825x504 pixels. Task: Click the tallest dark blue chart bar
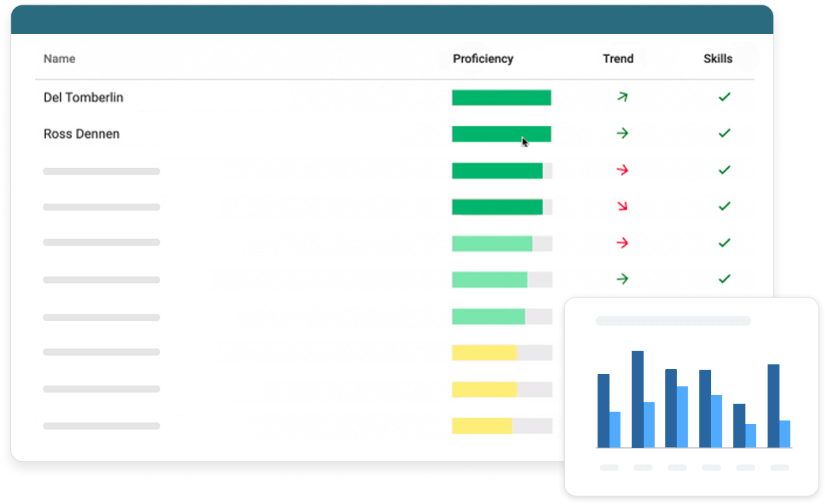pyautogui.click(x=638, y=399)
